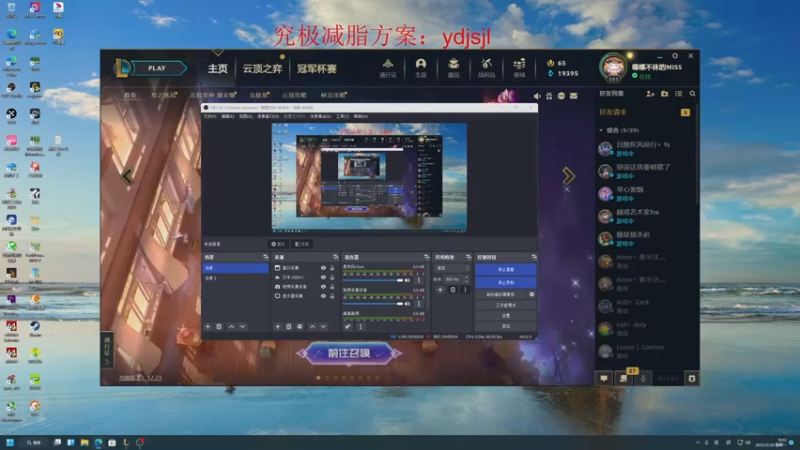The width and height of the screenshot is (800, 450).
Task: Open OBS 文件 menu
Action: coord(210,116)
